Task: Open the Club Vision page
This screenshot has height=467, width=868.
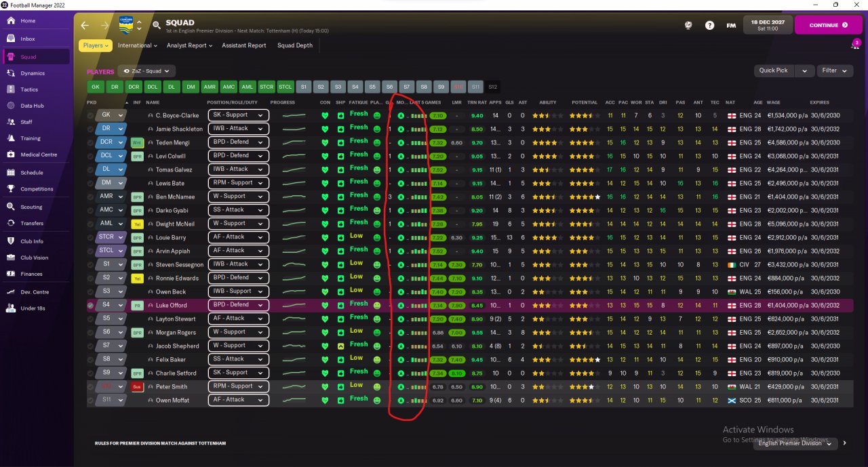Action: (36, 258)
